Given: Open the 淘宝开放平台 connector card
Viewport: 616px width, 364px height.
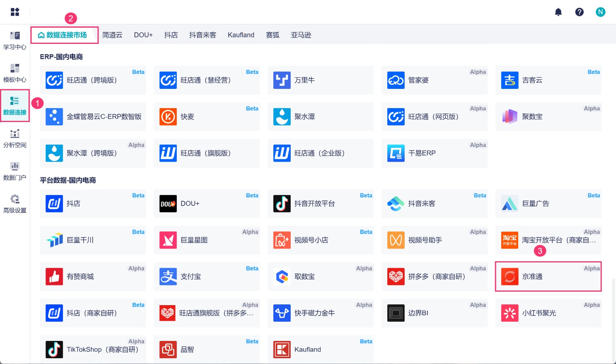Looking at the screenshot, I should [548, 240].
